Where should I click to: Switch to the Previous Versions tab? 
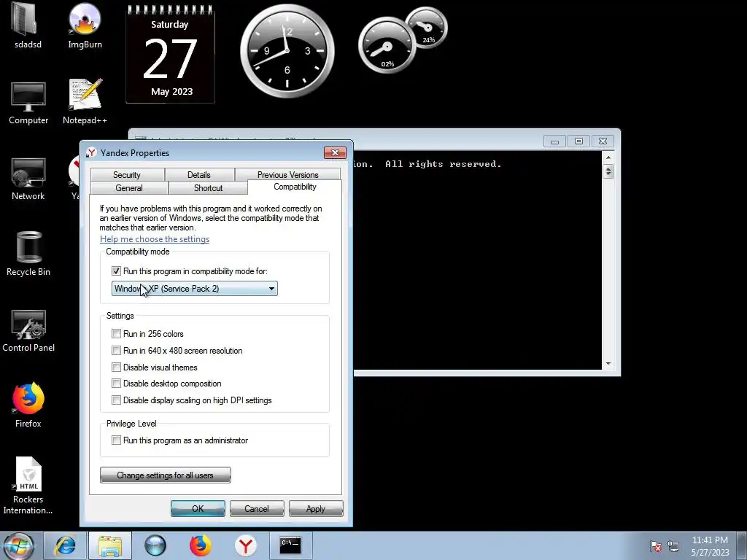point(287,175)
